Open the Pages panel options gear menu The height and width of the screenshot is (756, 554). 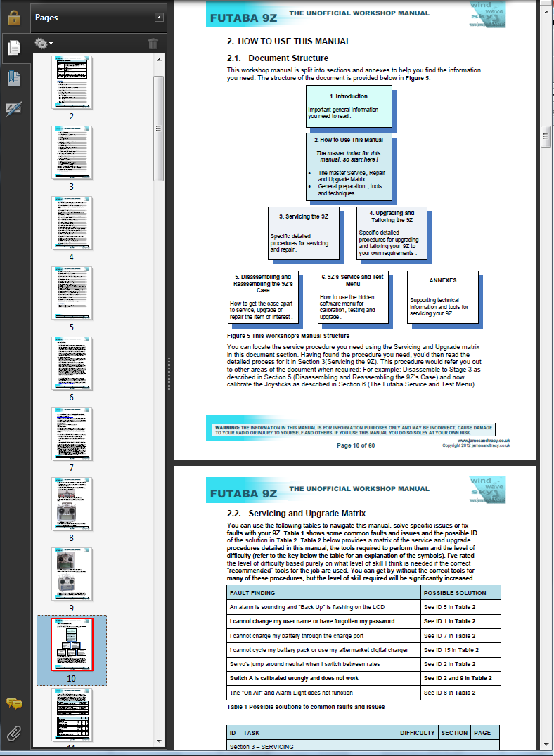tap(44, 44)
